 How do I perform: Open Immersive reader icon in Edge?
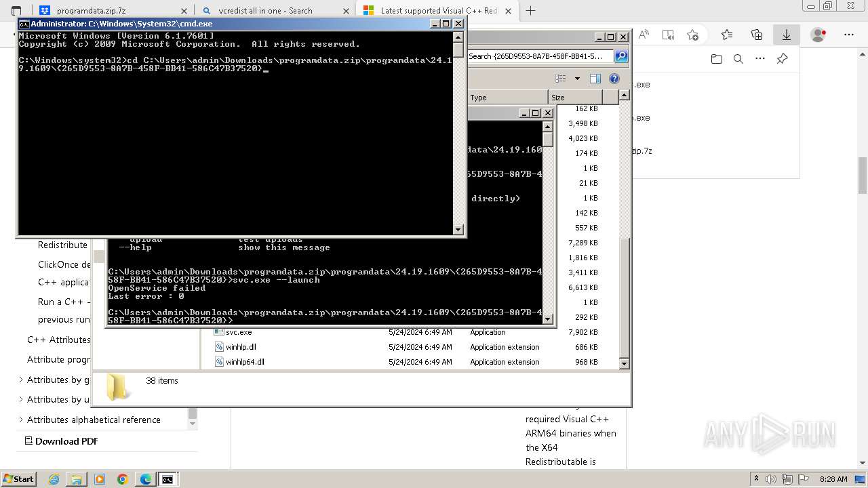click(x=668, y=35)
